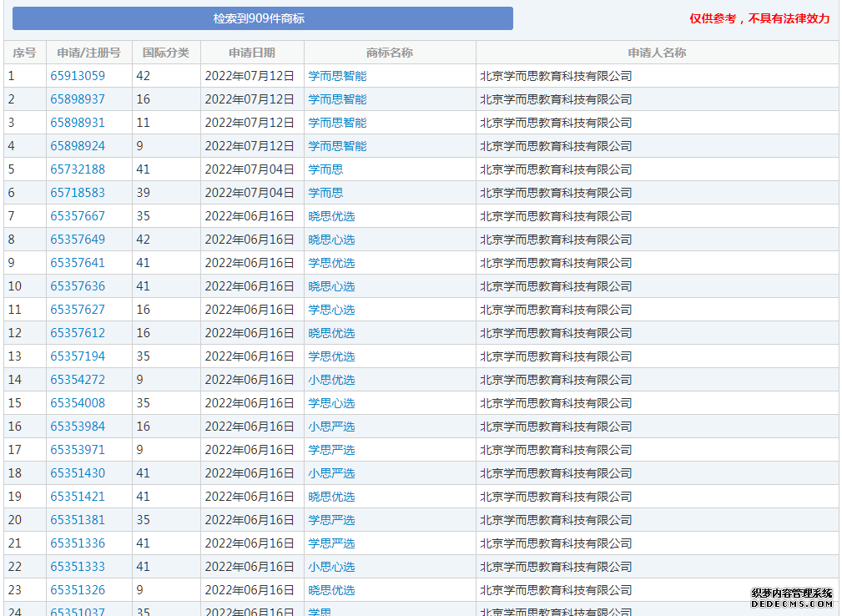Image resolution: width=842 pixels, height=616 pixels.
Task: Open trademark 晓思心选 in row 8
Action: point(331,240)
